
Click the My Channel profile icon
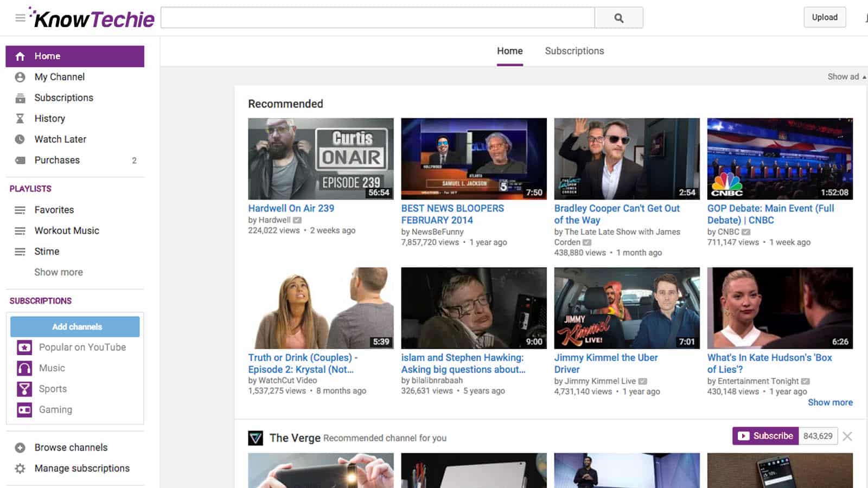(20, 77)
